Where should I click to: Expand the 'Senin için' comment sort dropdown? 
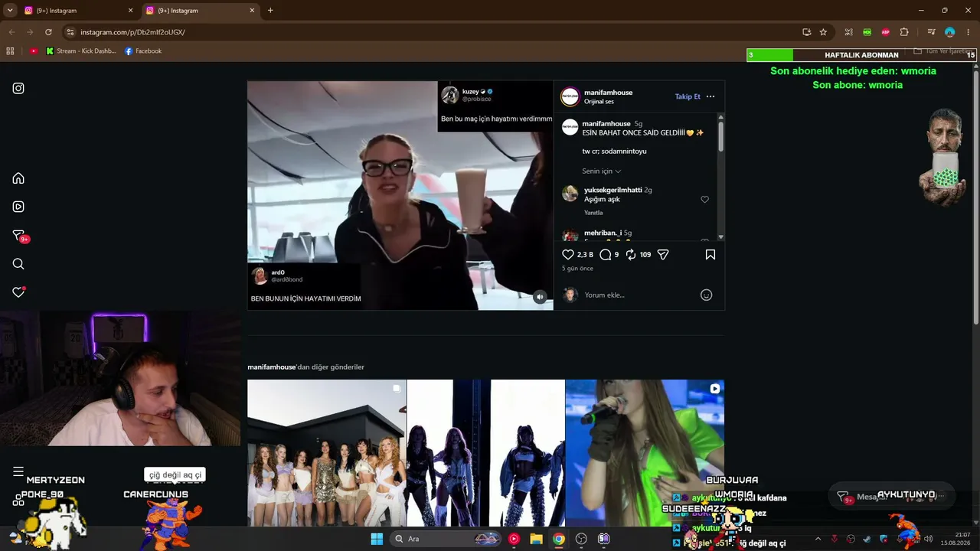click(x=602, y=171)
